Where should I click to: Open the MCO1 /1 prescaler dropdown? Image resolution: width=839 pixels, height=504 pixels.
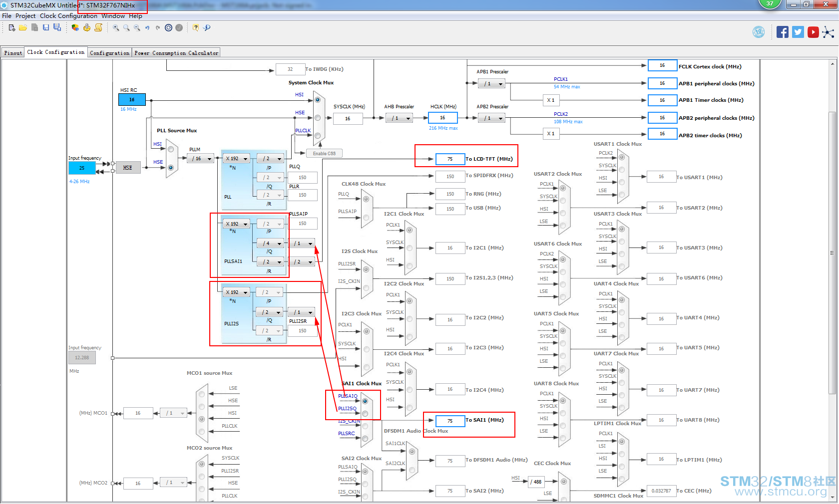coord(173,413)
